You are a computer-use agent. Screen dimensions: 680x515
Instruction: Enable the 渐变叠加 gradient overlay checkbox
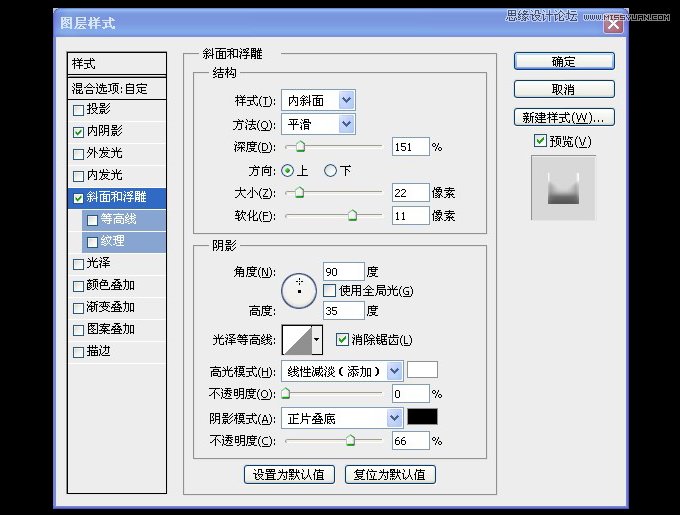pos(78,308)
